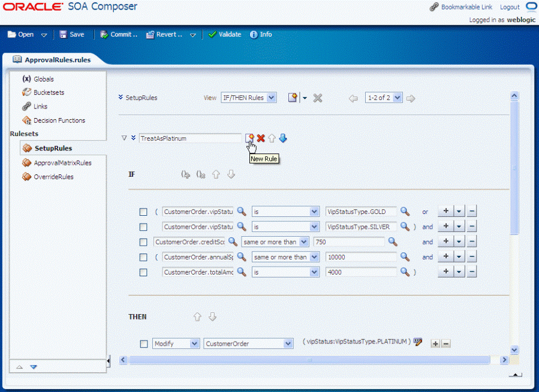Screen dimensions: 539x392
Task: Click the Logout link
Action: pyautogui.click(x=510, y=7)
